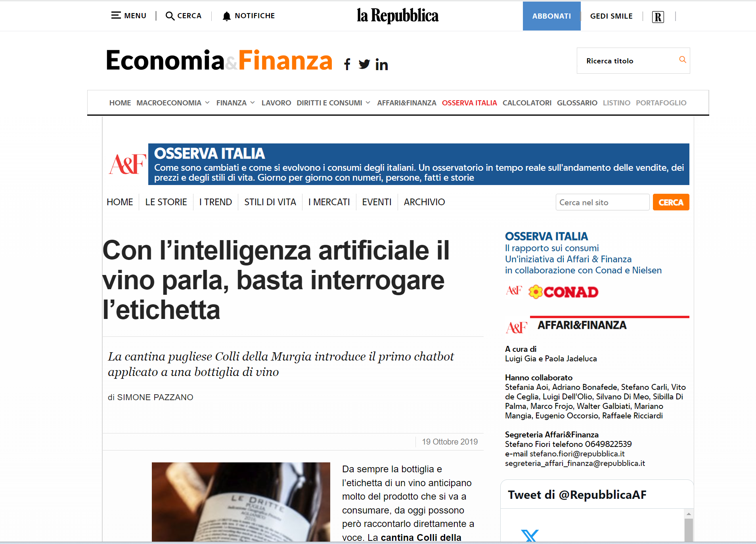The image size is (756, 544).
Task: Open the STILI DI VITA tab
Action: pyautogui.click(x=270, y=202)
